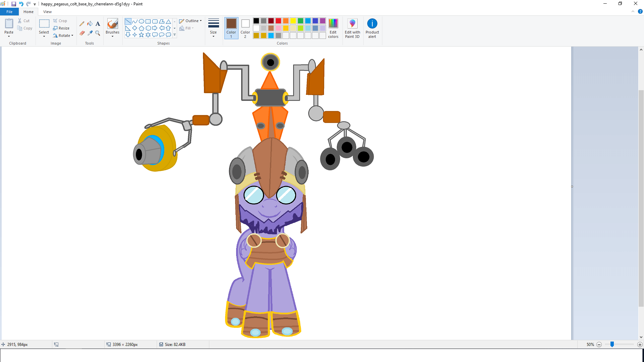
Task: Choose the Curve shape
Action: [x=135, y=21]
